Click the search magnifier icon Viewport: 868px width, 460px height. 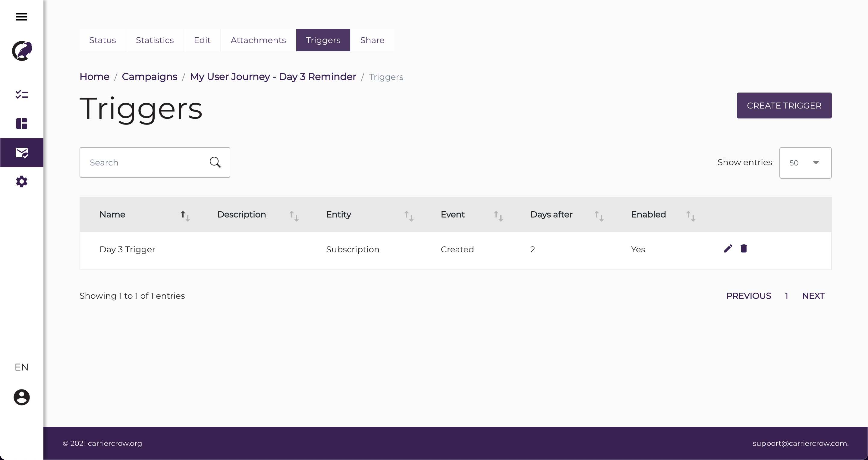coord(215,162)
